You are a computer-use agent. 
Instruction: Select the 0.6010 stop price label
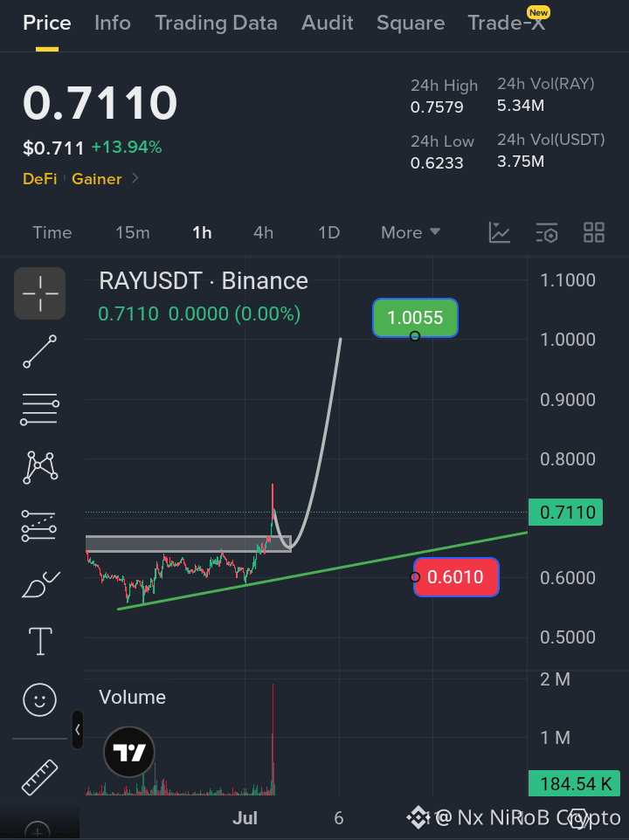click(456, 577)
